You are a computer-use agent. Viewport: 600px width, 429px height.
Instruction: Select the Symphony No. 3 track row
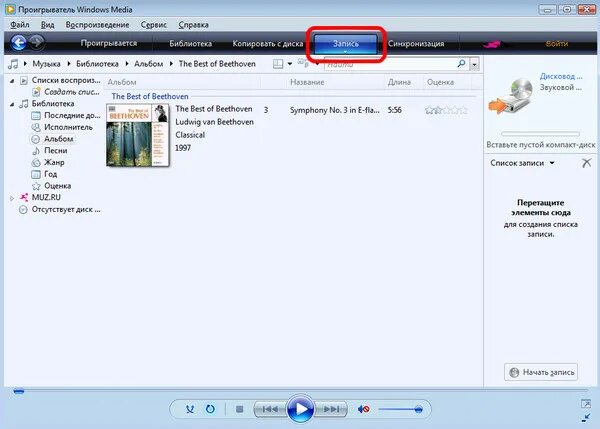click(x=367, y=110)
